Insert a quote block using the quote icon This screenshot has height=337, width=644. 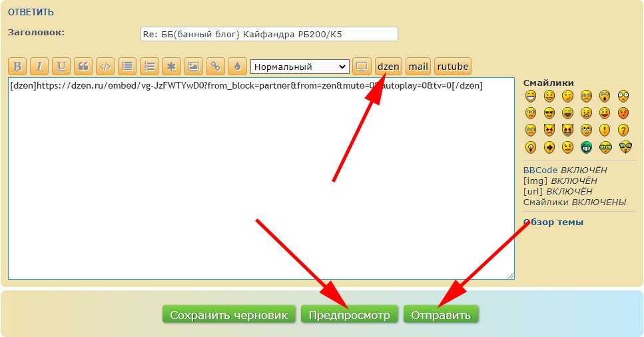point(83,67)
